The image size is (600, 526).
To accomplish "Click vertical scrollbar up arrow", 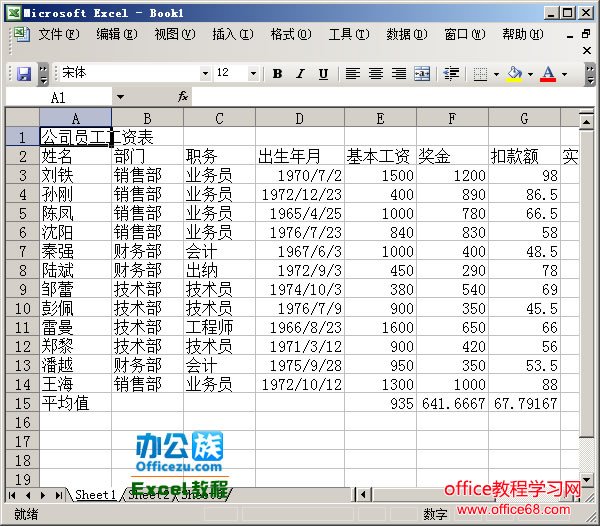I will click(586, 122).
